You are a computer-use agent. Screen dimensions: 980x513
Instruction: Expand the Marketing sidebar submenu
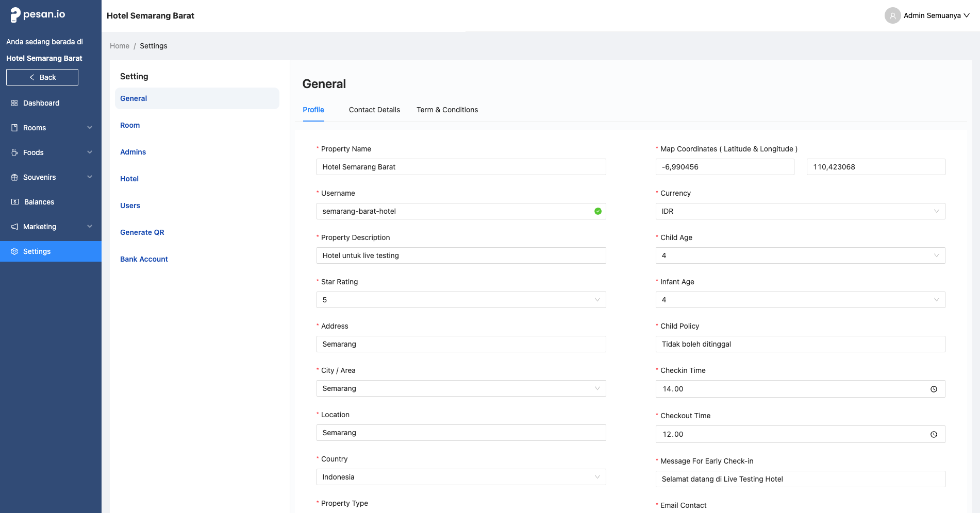click(x=51, y=227)
